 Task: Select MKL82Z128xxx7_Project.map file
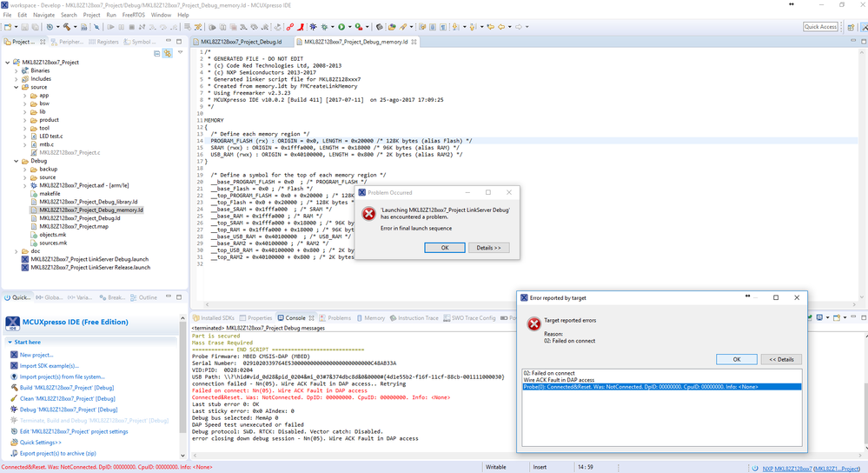point(74,227)
